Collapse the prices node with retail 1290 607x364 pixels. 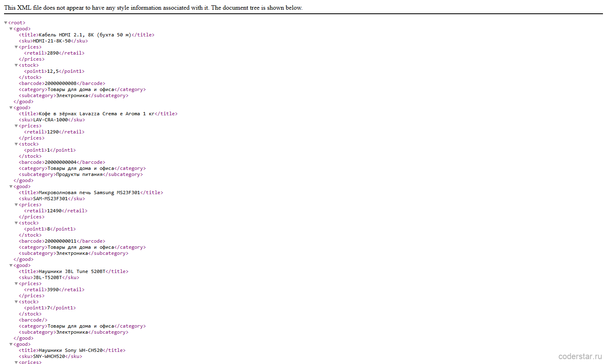(x=16, y=126)
